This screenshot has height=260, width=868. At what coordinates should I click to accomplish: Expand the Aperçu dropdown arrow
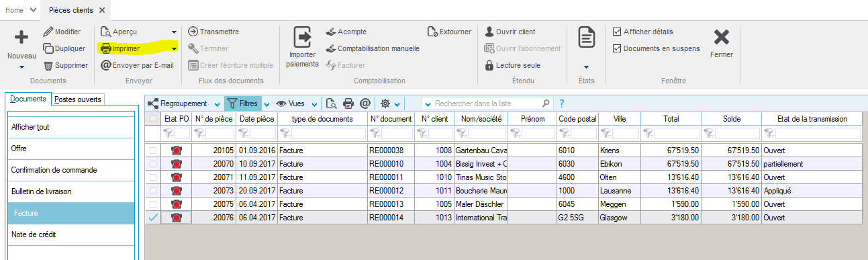tap(175, 32)
